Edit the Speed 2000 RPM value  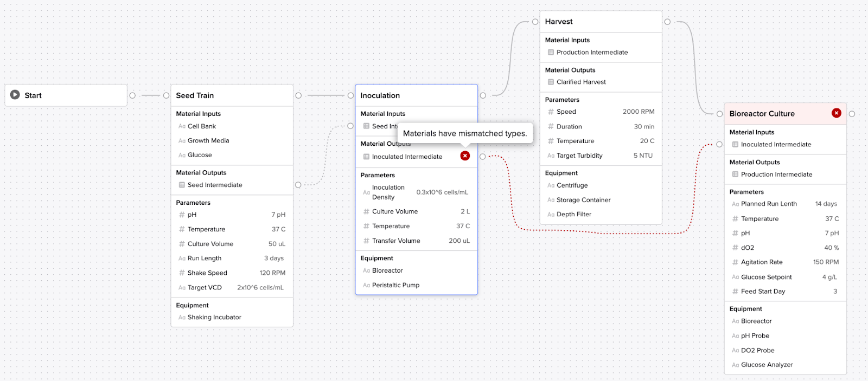[638, 112]
